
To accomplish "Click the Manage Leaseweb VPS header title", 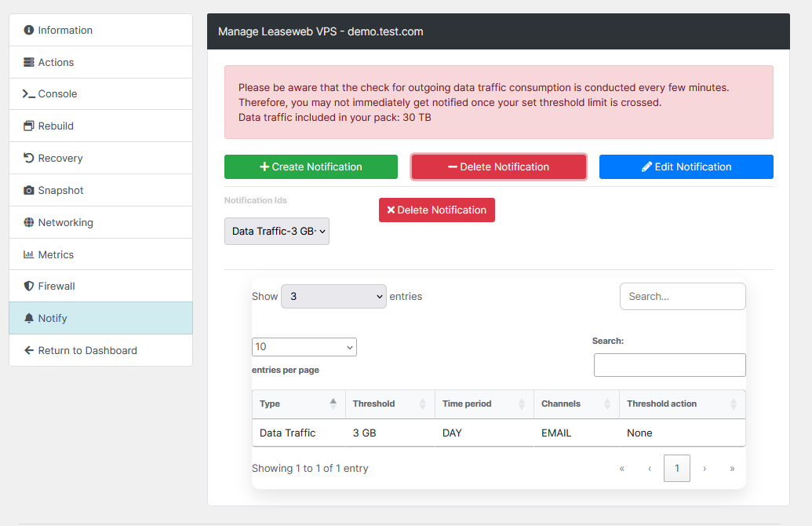I will point(321,31).
